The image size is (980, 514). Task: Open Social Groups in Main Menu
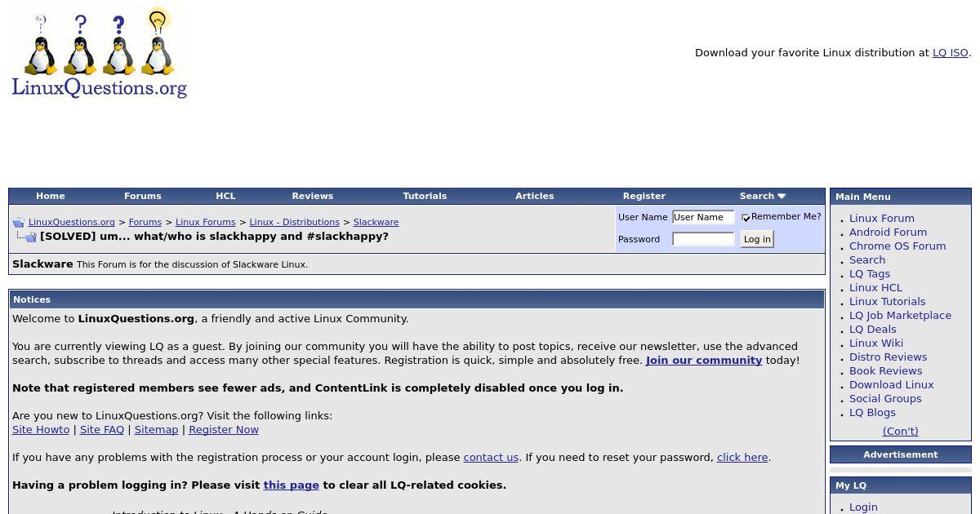pyautogui.click(x=885, y=399)
